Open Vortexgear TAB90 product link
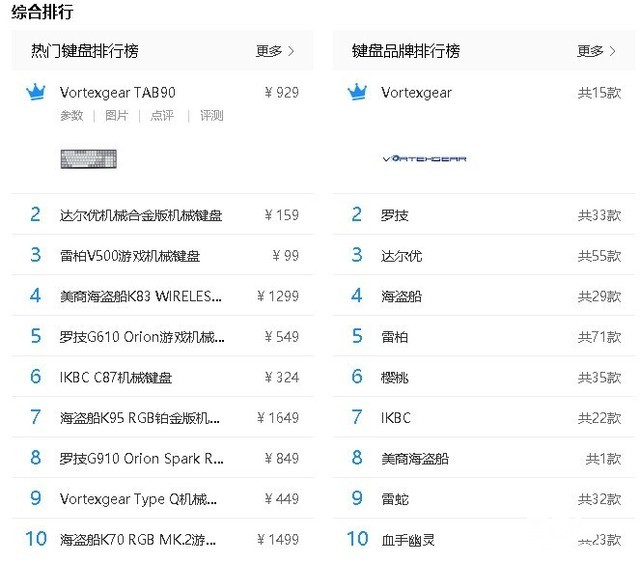This screenshot has width=640, height=563. [118, 93]
